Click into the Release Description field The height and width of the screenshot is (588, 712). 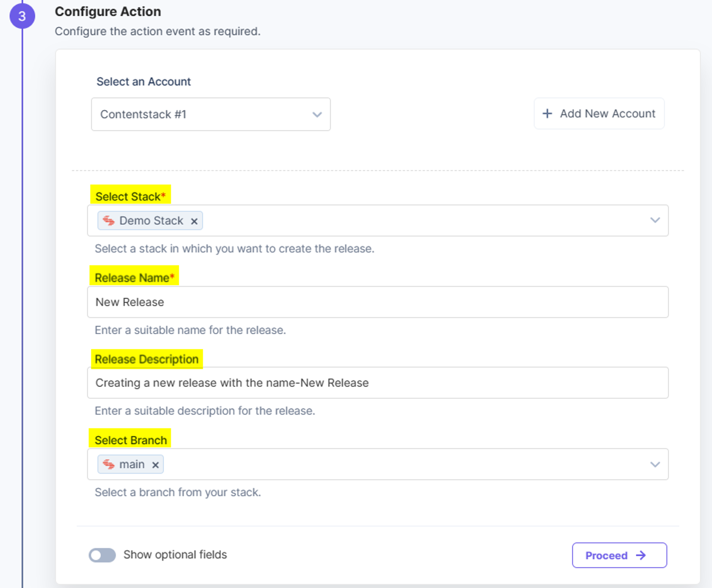point(378,383)
